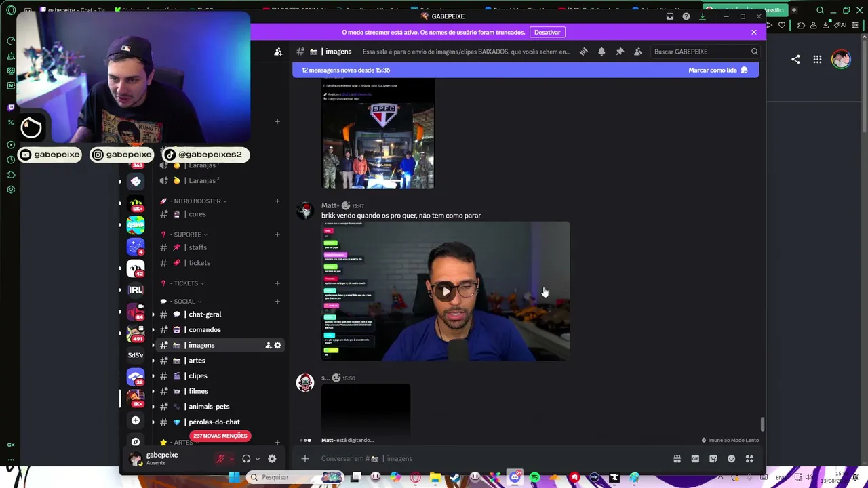Click the taskbar Pesquisar search box
The height and width of the screenshot is (488, 868).
[295, 477]
